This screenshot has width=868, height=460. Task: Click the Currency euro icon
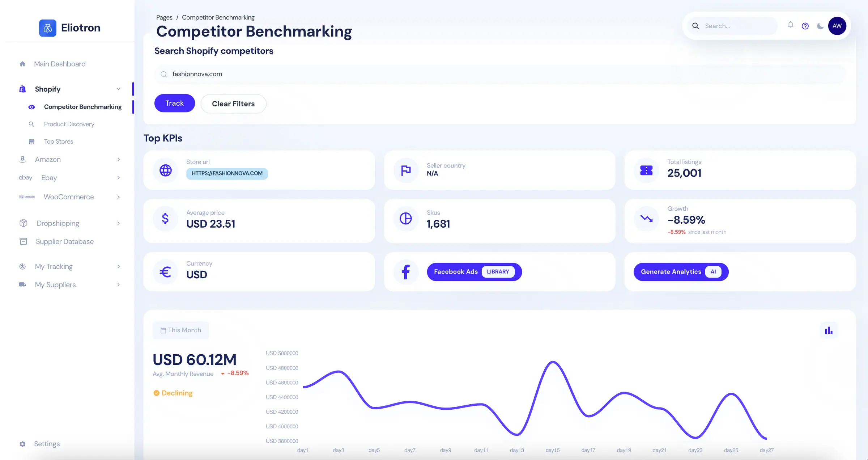(165, 272)
